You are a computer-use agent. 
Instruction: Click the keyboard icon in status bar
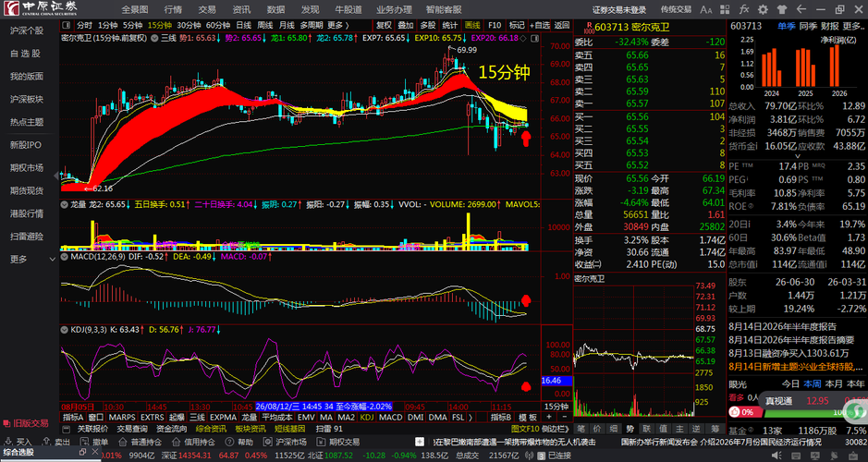794,456
